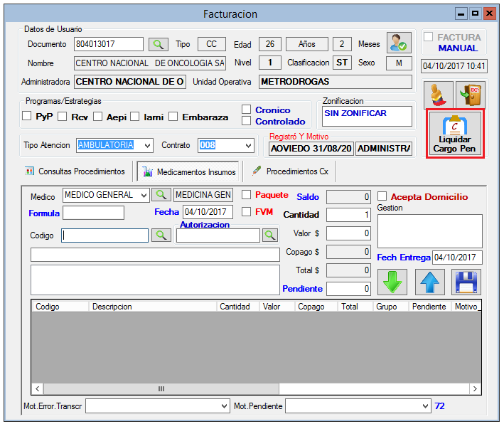
Task: Click the blue up arrow button
Action: click(429, 282)
